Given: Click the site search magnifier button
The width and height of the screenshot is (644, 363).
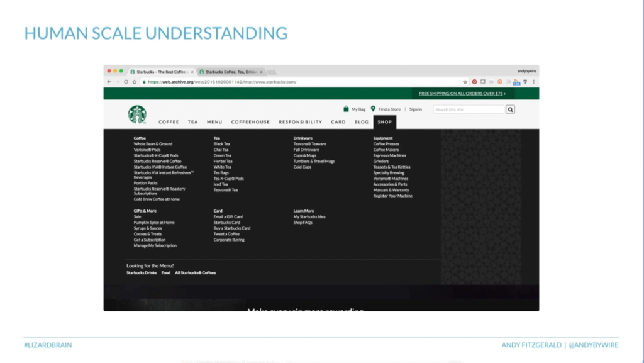Looking at the screenshot, I should (510, 109).
